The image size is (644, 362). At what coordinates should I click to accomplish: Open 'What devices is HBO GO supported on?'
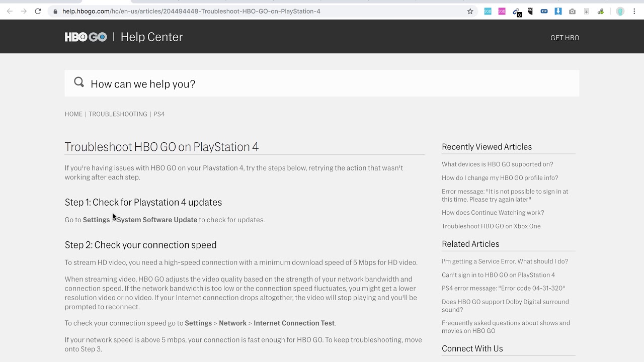click(x=498, y=164)
